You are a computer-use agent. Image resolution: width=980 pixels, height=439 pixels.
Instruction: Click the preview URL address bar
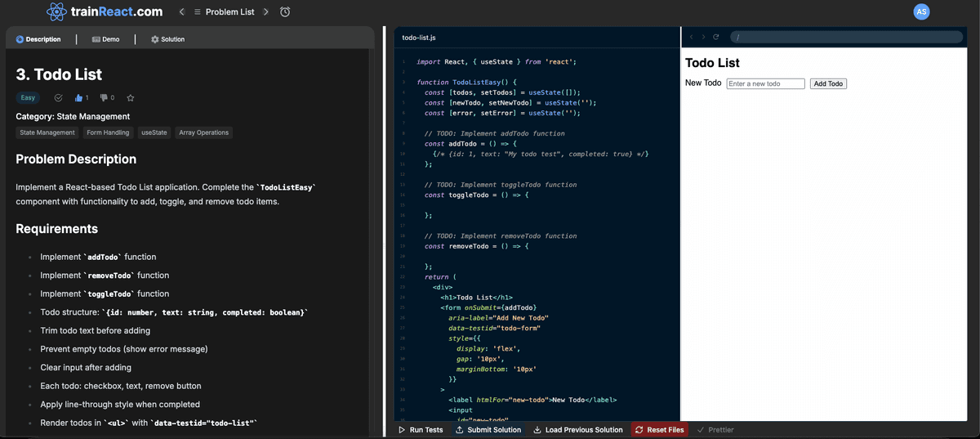coord(846,37)
